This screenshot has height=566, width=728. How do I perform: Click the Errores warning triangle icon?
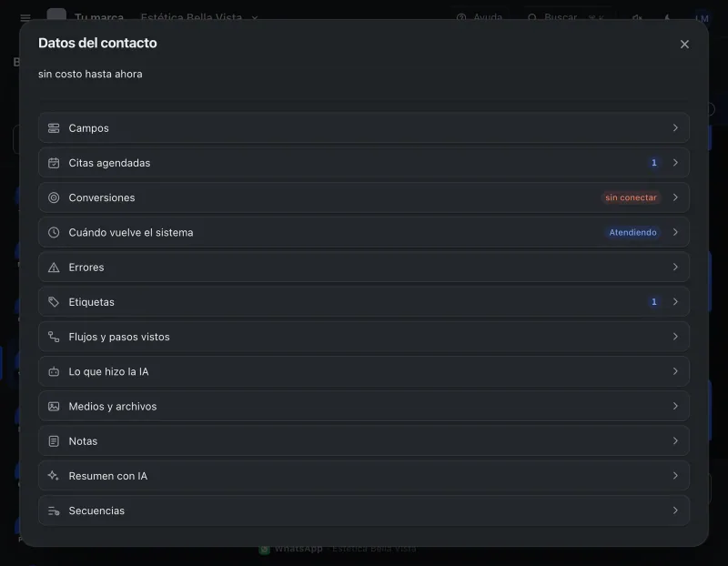(x=54, y=268)
